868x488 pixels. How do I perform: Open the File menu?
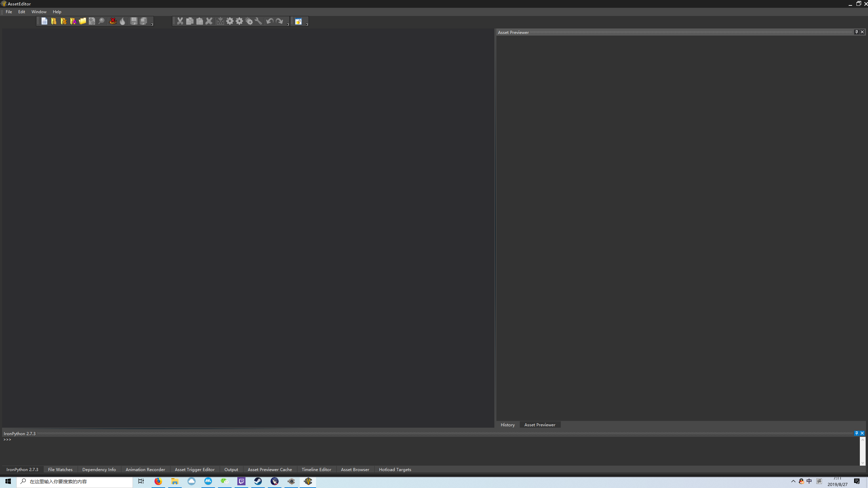coord(9,12)
